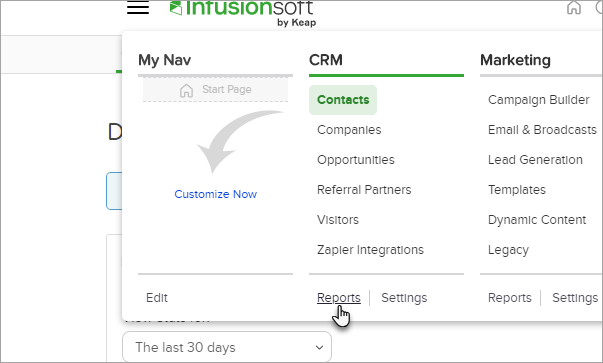Open CRM Settings link

(x=404, y=298)
